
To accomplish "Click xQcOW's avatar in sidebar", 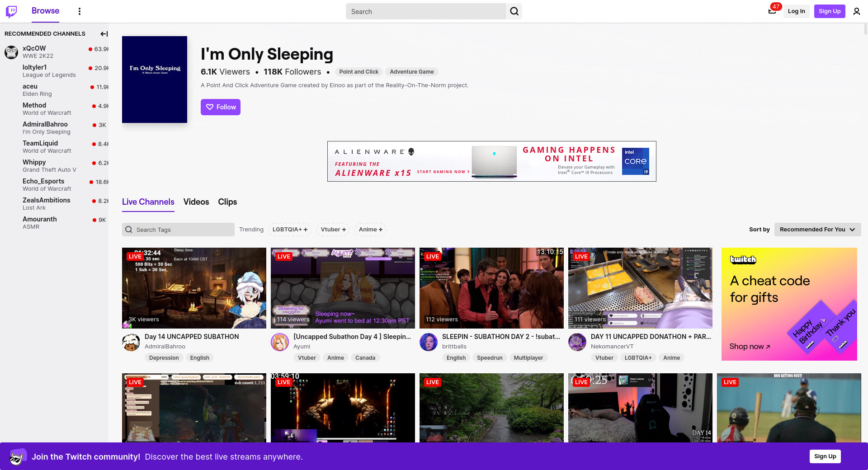I will point(11,52).
